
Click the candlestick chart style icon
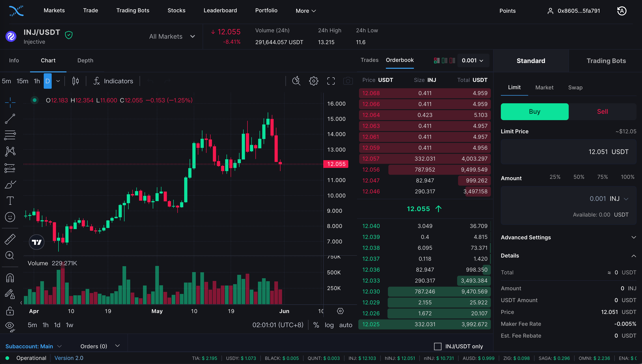(76, 81)
